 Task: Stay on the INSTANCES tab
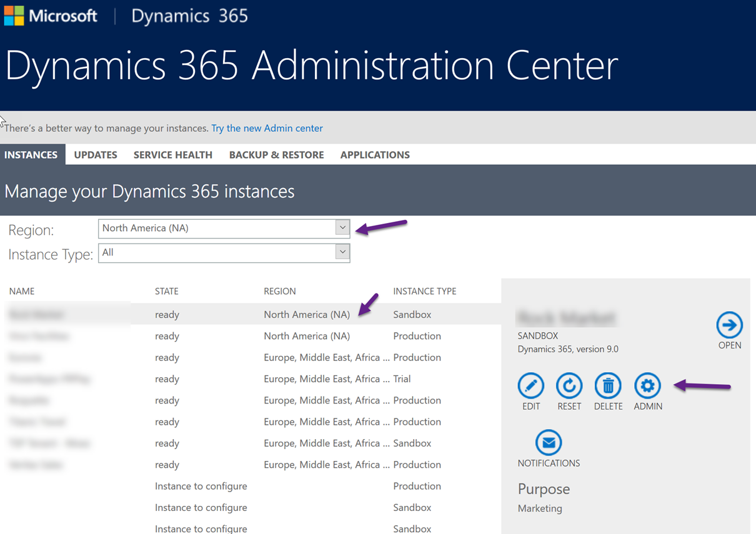coord(32,154)
